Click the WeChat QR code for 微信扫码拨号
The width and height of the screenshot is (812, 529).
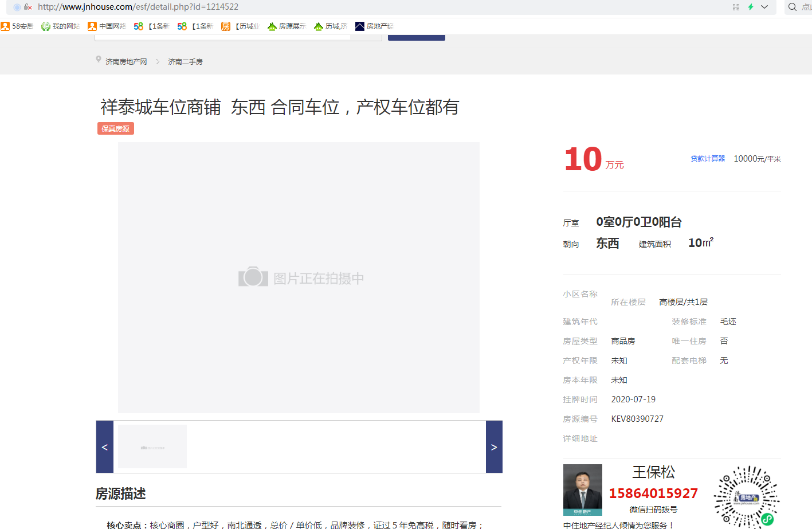747,497
